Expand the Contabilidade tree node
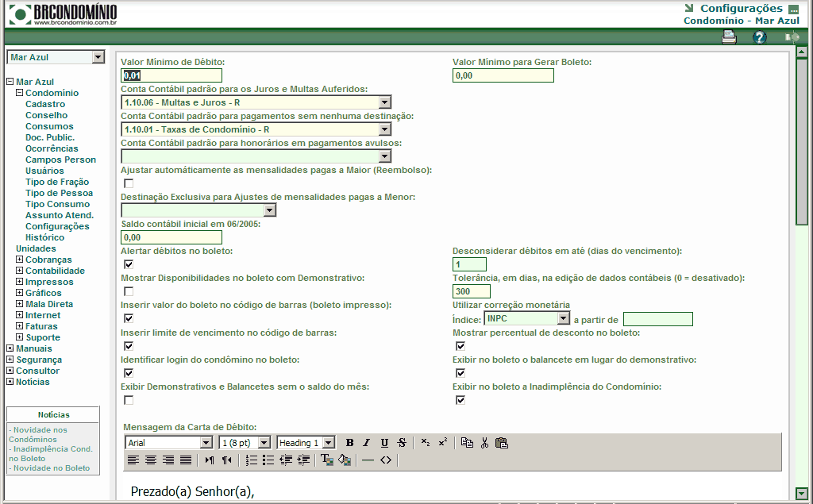The height and width of the screenshot is (504, 813). pos(19,270)
